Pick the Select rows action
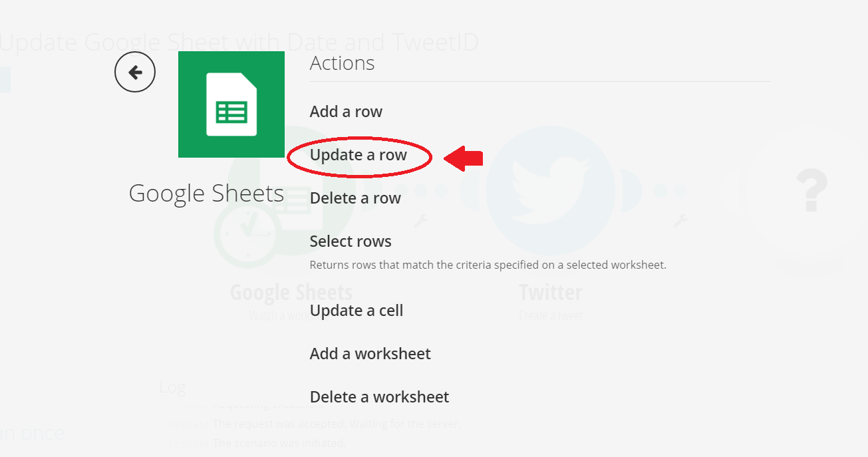 pyautogui.click(x=351, y=241)
